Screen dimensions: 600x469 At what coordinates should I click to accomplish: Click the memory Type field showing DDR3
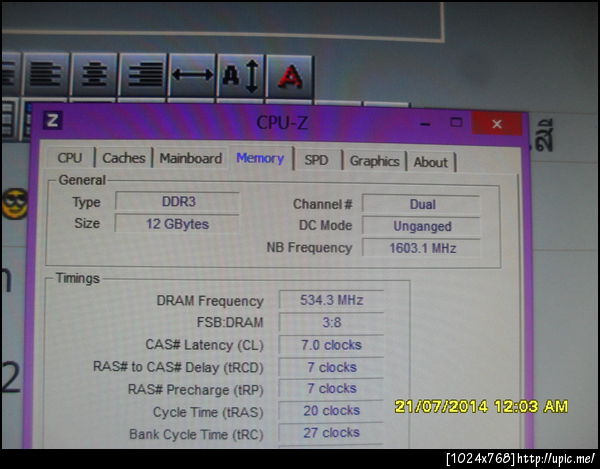pyautogui.click(x=178, y=202)
